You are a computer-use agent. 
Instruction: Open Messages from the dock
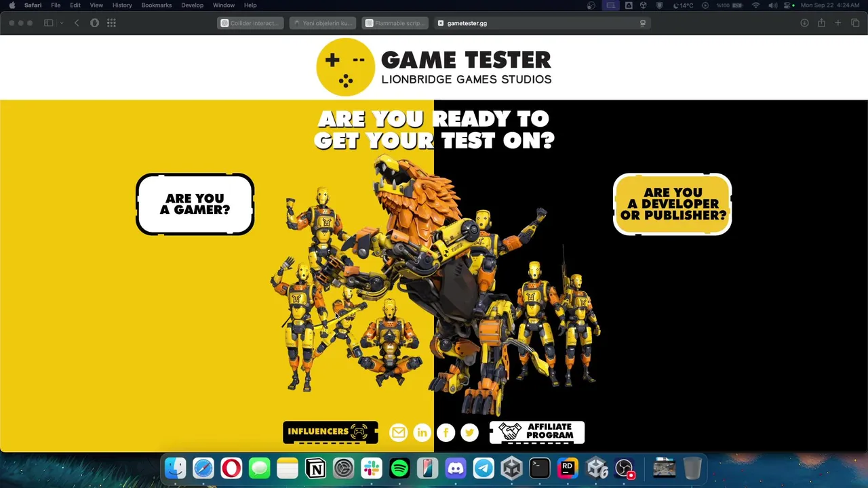coord(260,468)
